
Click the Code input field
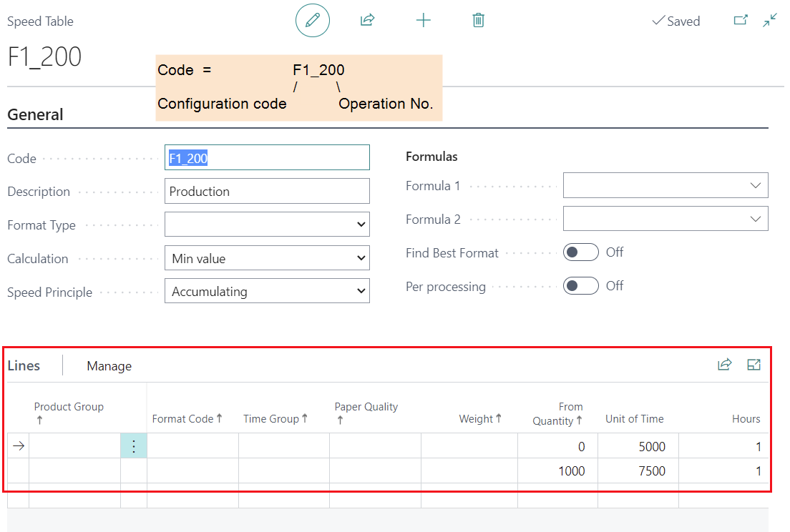(x=267, y=157)
